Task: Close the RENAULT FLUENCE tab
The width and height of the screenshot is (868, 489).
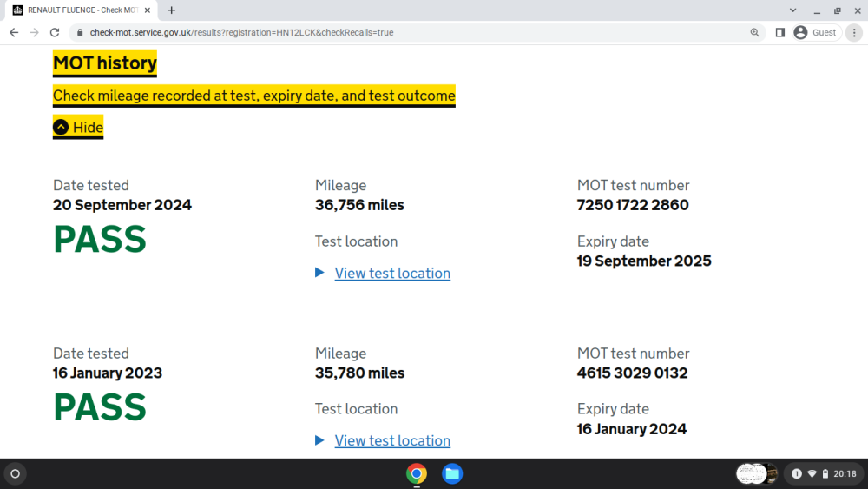Action: tap(148, 10)
